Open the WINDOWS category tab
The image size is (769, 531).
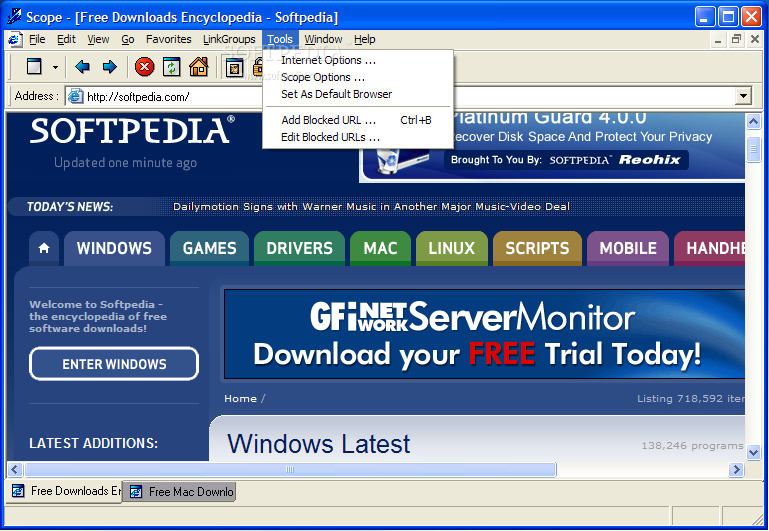pos(114,248)
